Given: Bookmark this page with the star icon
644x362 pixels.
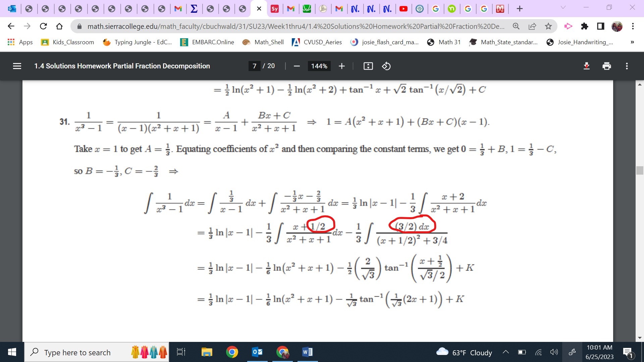Looking at the screenshot, I should point(548,26).
